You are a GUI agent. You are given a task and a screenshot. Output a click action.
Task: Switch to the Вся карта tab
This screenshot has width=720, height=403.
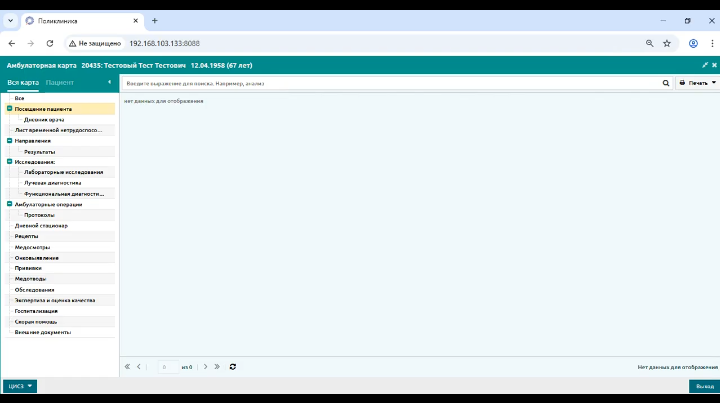(23, 83)
